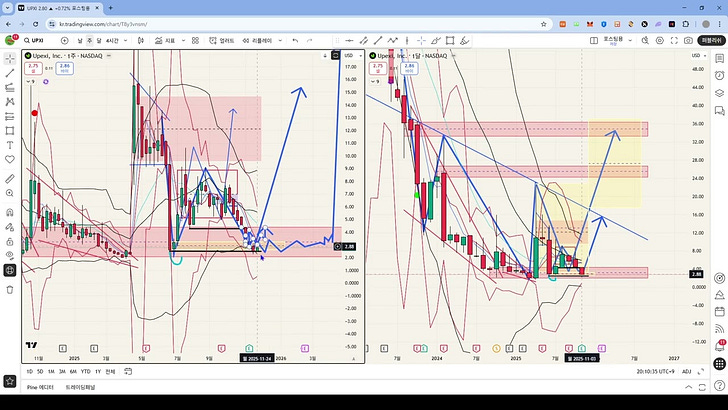Hide all drawings with eye icon
The image size is (728, 410).
[x=10, y=255]
